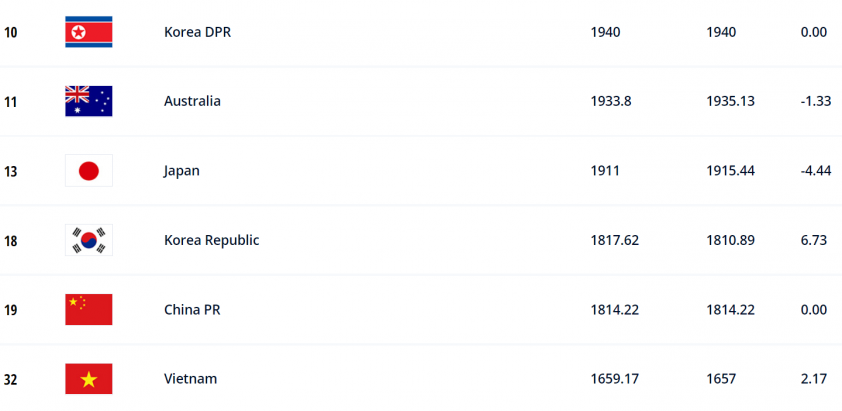This screenshot has width=842, height=411.
Task: Open the Vietnam team page
Action: click(x=191, y=379)
